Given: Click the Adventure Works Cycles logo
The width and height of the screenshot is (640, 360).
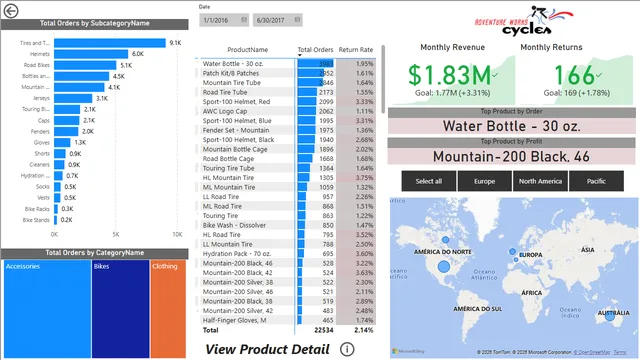Looking at the screenshot, I should point(524,20).
